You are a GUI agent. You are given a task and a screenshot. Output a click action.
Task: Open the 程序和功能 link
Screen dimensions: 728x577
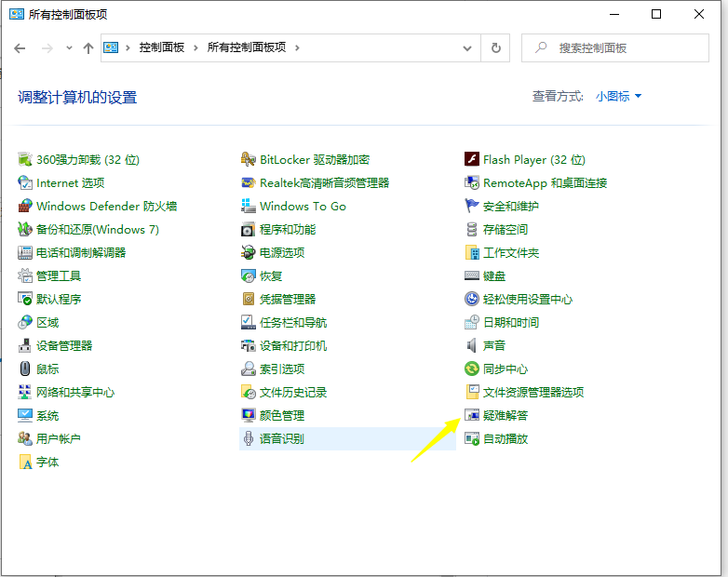click(x=288, y=230)
